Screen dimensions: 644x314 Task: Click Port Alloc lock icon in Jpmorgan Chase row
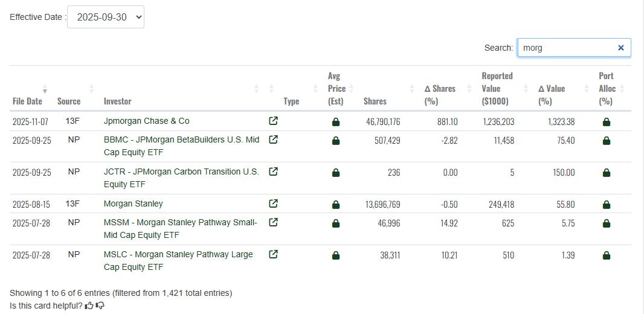click(606, 122)
